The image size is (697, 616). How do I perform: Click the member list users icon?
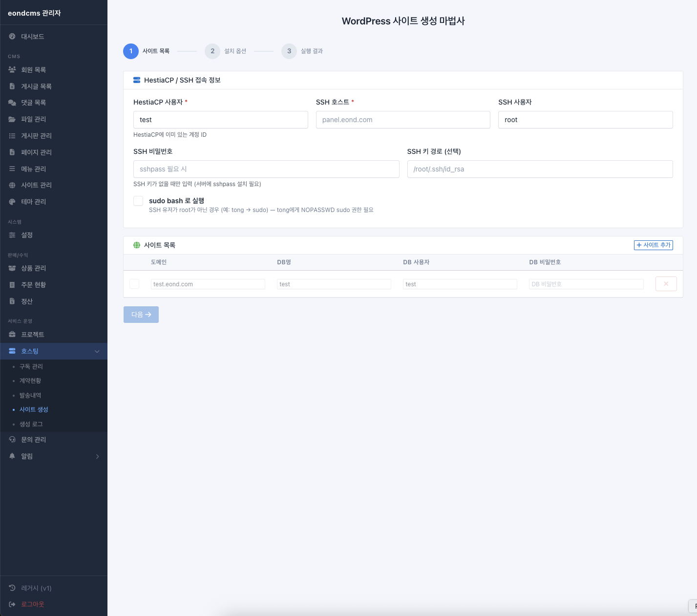point(12,70)
